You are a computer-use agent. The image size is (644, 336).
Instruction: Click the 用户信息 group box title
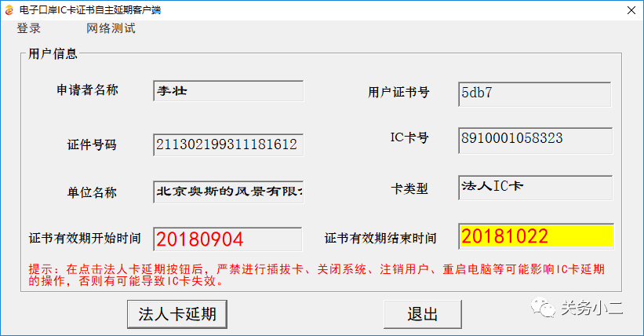(53, 54)
